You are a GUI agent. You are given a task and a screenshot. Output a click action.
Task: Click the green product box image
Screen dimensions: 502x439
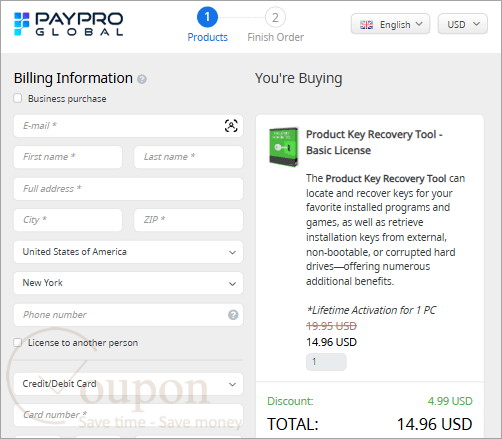click(x=284, y=147)
